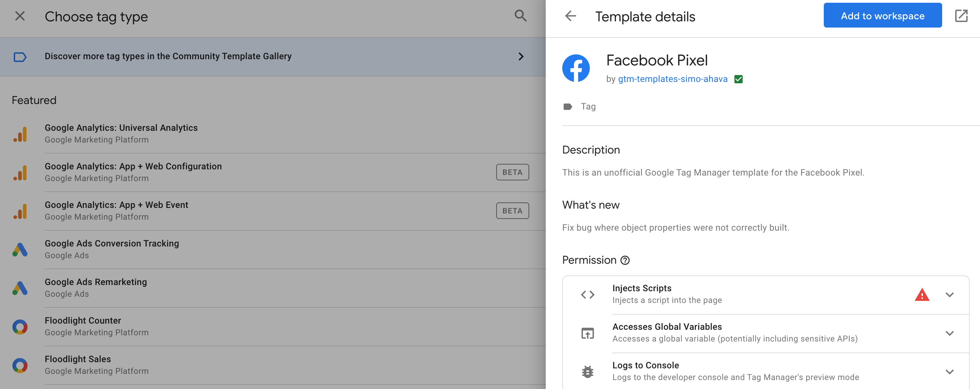Open the Community Template Gallery chevron
Screen dimensions: 980x389
pos(521,57)
